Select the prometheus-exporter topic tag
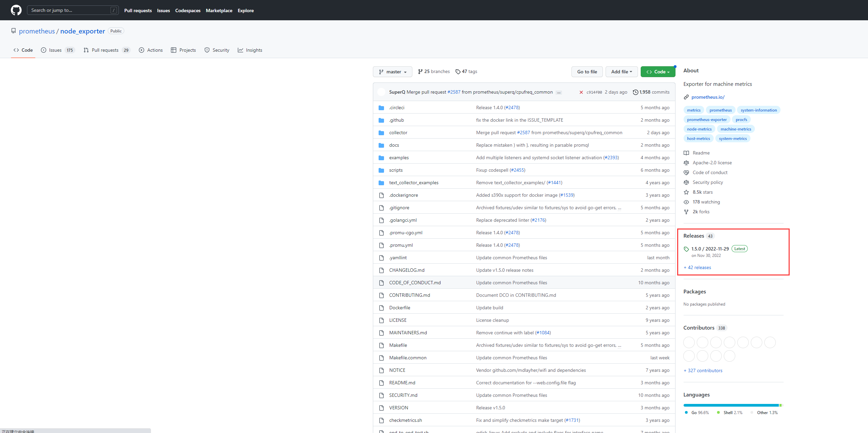 (x=707, y=120)
